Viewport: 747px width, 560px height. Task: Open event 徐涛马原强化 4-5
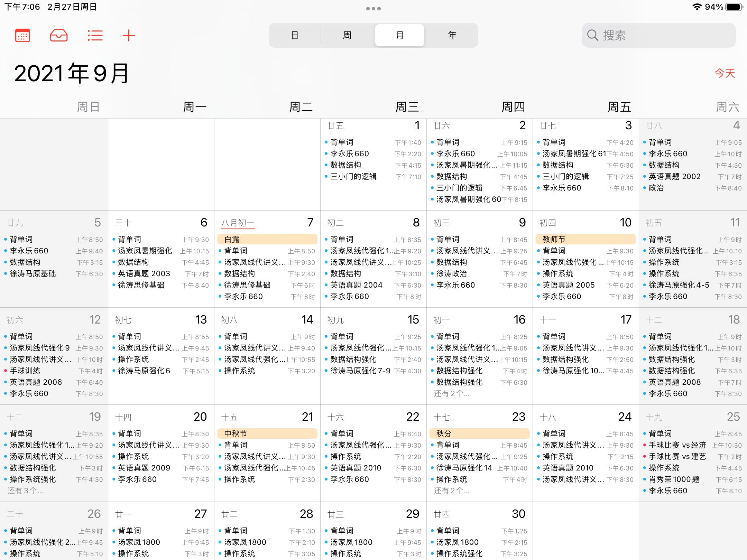(693, 285)
